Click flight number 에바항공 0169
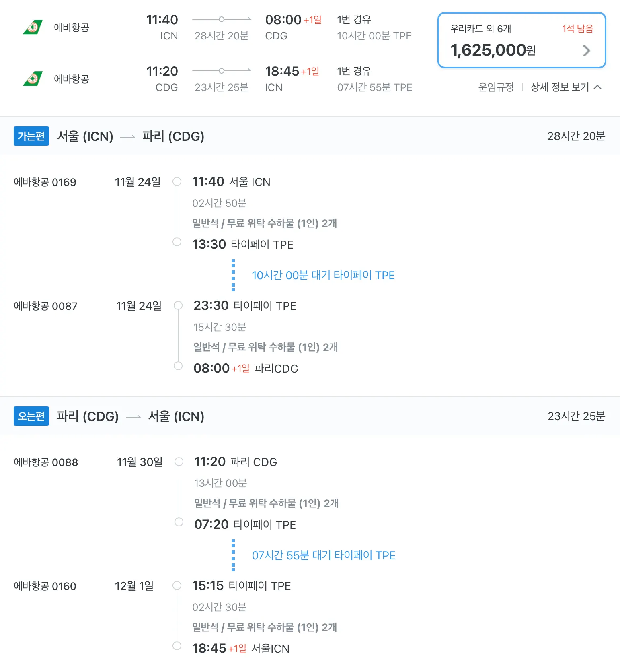The width and height of the screenshot is (620, 672). click(x=45, y=182)
